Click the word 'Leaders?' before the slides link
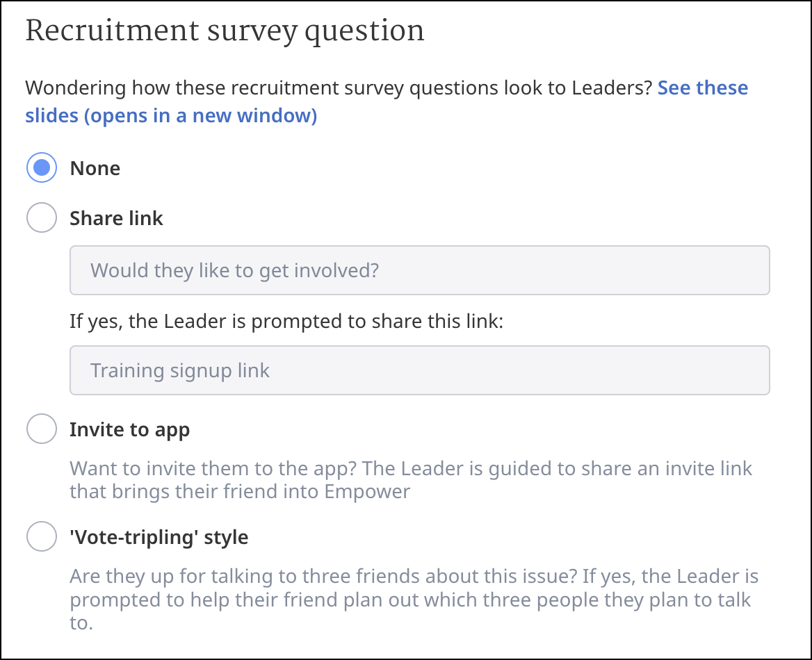812x660 pixels. (612, 88)
